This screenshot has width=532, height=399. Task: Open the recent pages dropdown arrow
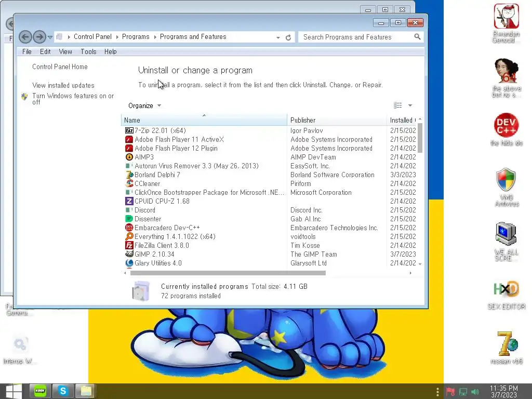pos(50,37)
